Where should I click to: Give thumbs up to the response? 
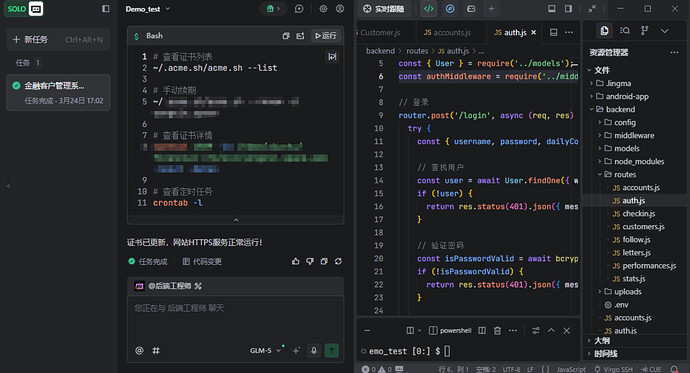[x=296, y=261]
